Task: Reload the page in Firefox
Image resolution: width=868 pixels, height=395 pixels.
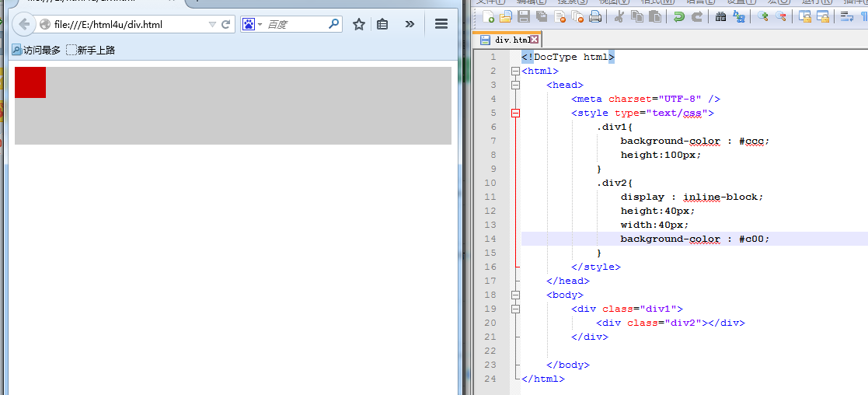Action: (226, 24)
